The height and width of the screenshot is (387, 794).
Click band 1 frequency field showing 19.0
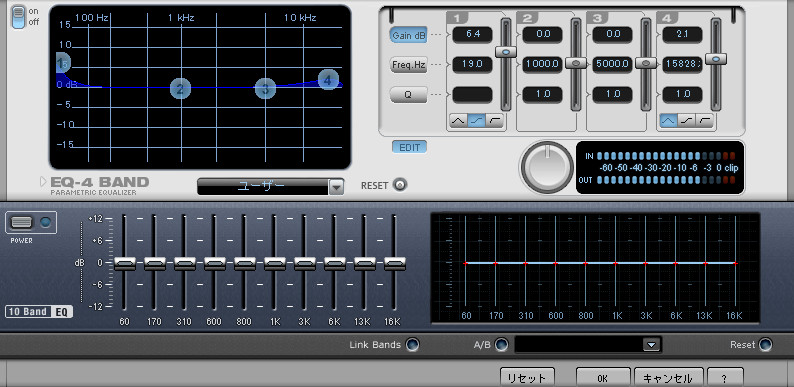(x=472, y=64)
